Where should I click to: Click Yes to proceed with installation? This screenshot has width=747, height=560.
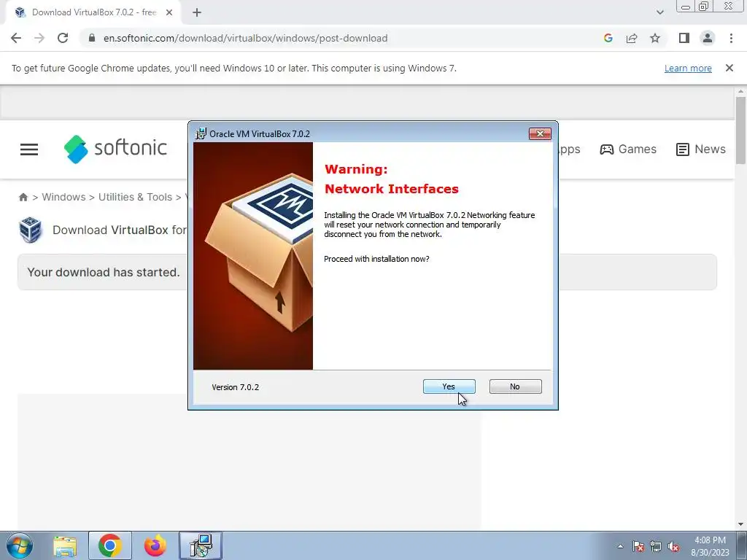[x=449, y=386]
